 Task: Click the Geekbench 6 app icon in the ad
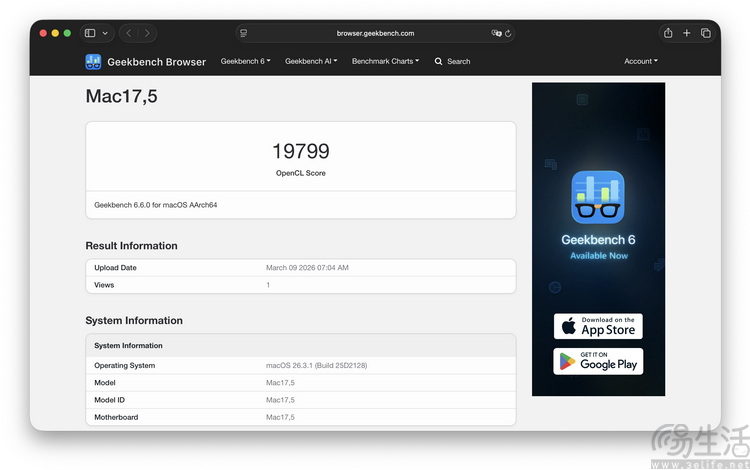(x=598, y=197)
